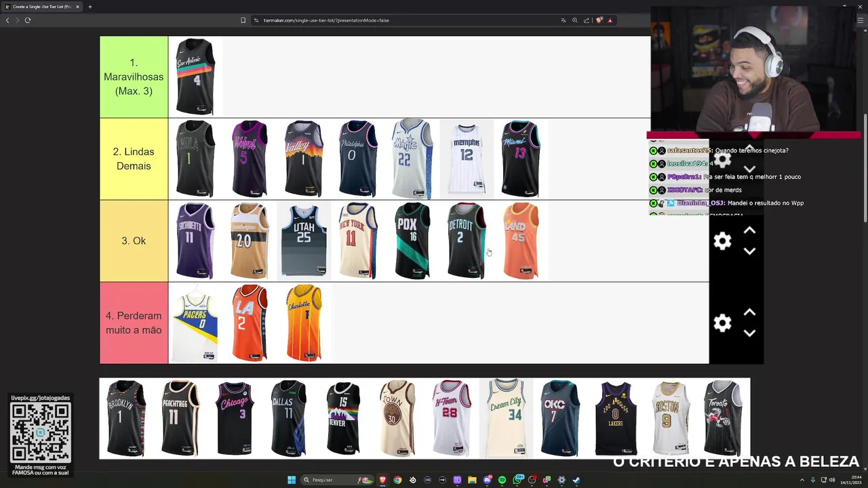Image resolution: width=868 pixels, height=488 pixels.
Task: Open a new browser tab
Action: (x=90, y=7)
